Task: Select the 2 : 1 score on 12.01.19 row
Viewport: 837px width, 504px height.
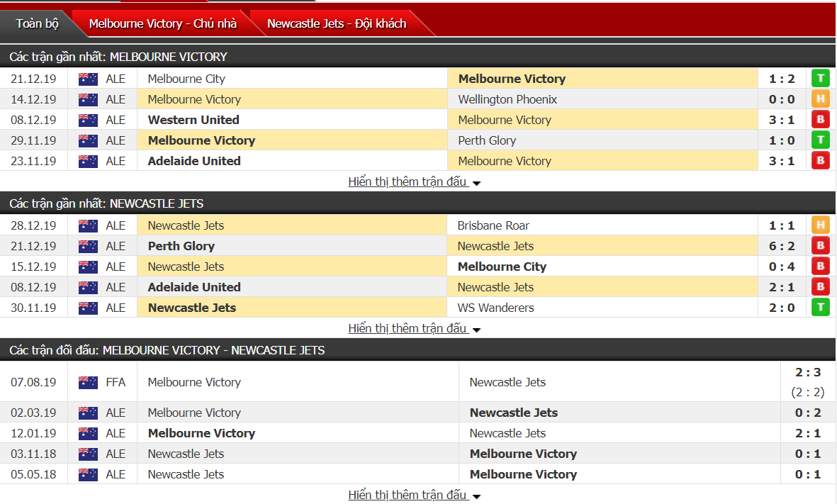Action: (x=808, y=434)
